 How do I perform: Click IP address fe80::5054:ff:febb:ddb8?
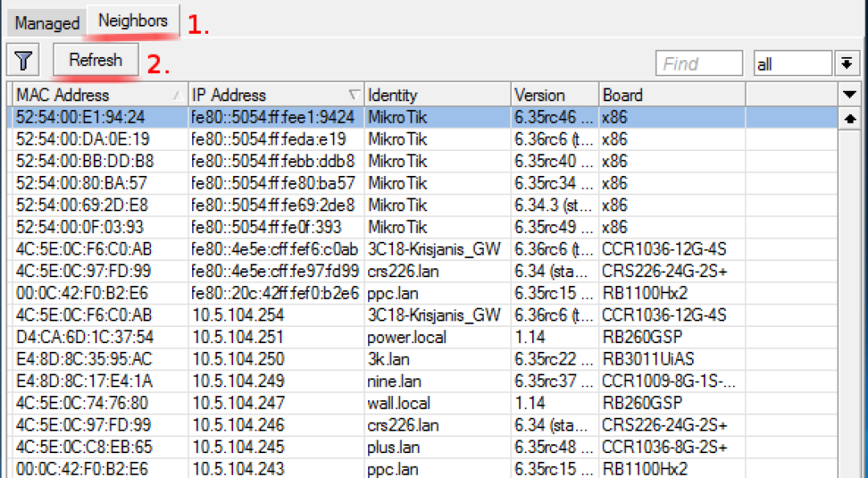[x=273, y=161]
